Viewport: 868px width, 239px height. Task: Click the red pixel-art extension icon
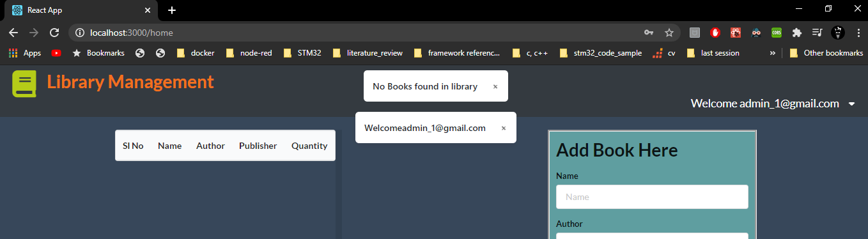click(x=736, y=33)
